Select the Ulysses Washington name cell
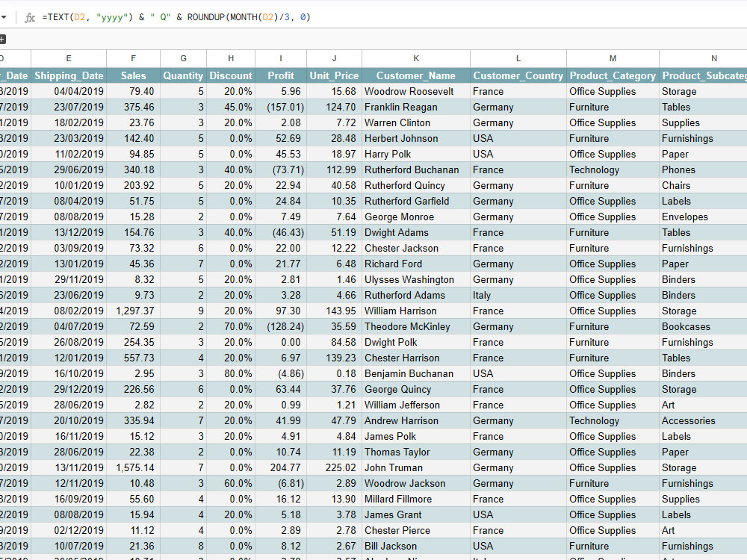Image resolution: width=747 pixels, height=560 pixels. [x=416, y=279]
